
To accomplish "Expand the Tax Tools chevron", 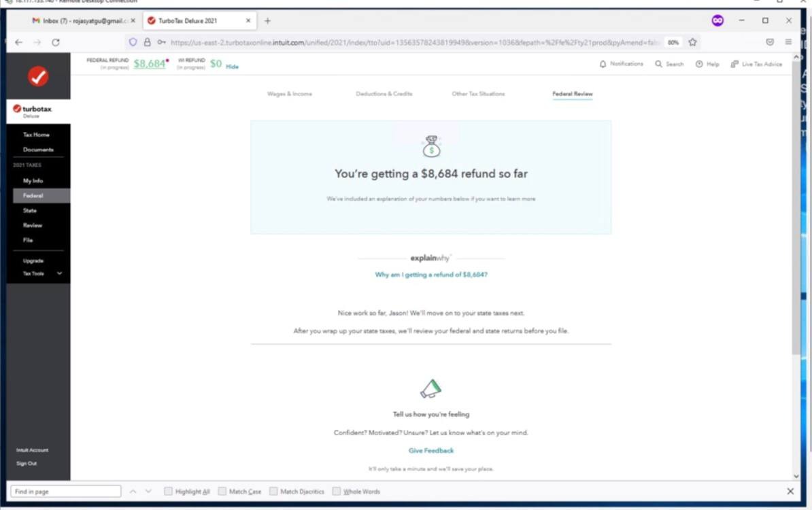I will [60, 273].
